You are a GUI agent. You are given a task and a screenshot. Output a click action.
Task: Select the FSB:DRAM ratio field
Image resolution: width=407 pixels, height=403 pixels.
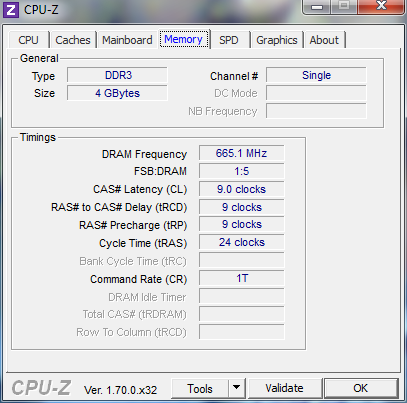click(x=241, y=171)
